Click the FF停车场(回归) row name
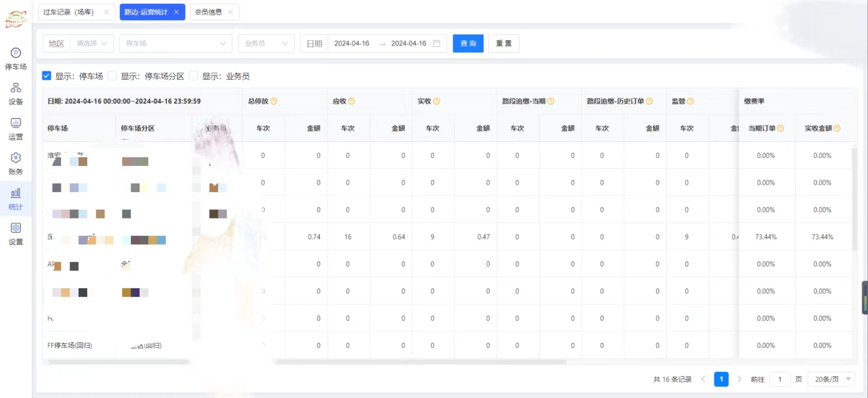The image size is (868, 398). pos(70,346)
